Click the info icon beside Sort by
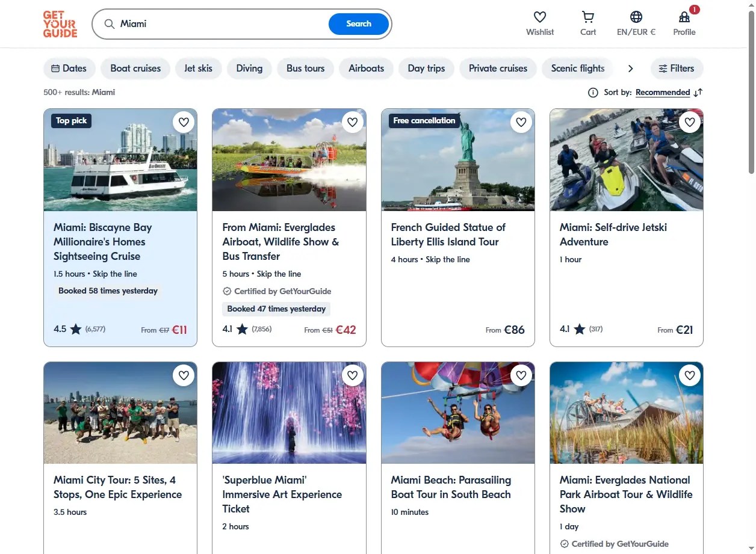756x554 pixels. (593, 93)
